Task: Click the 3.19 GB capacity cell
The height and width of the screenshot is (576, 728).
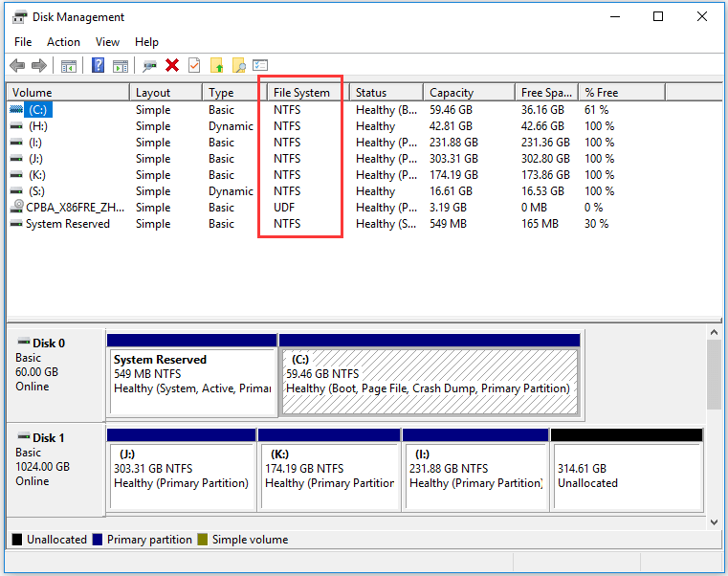Action: tap(448, 208)
